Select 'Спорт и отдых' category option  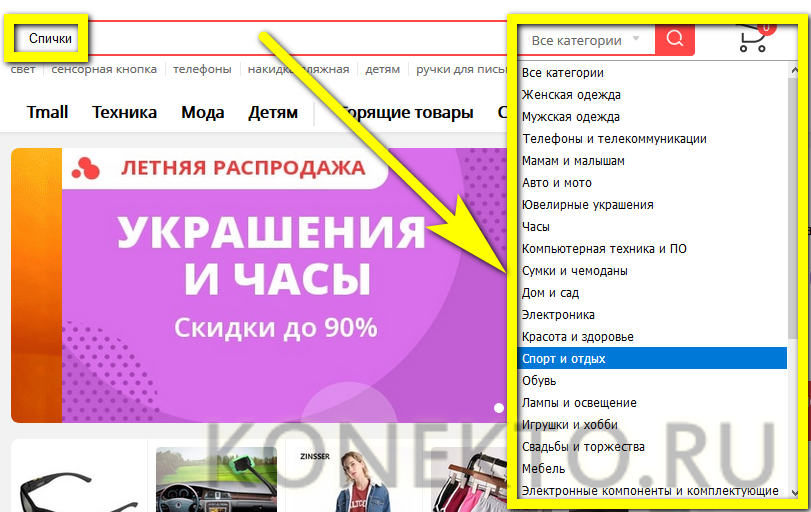tap(564, 358)
